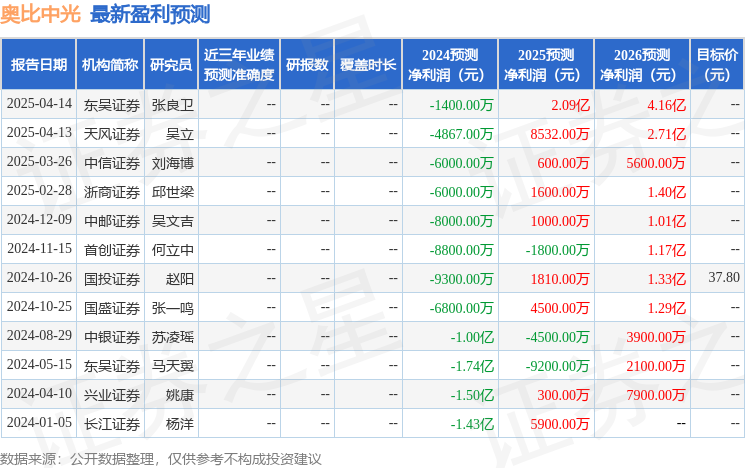Select the value -1800.00万
The height and width of the screenshot is (468, 745).
tap(557, 250)
